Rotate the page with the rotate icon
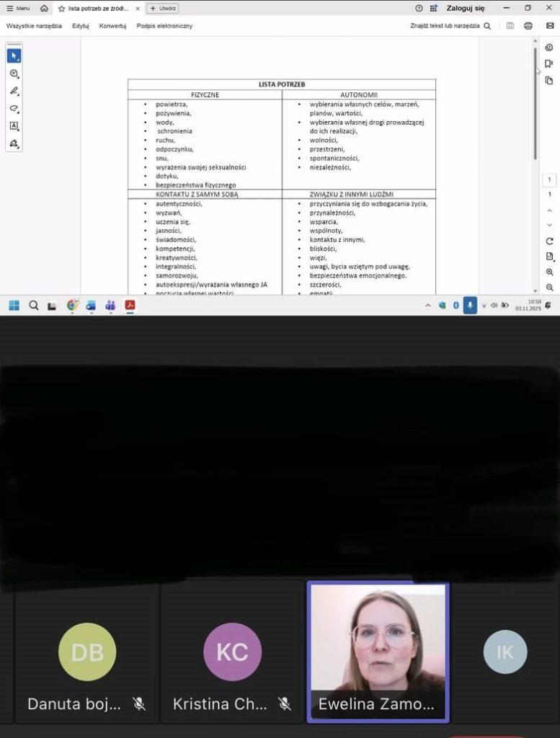Viewport: 560px width, 738px height. [550, 241]
